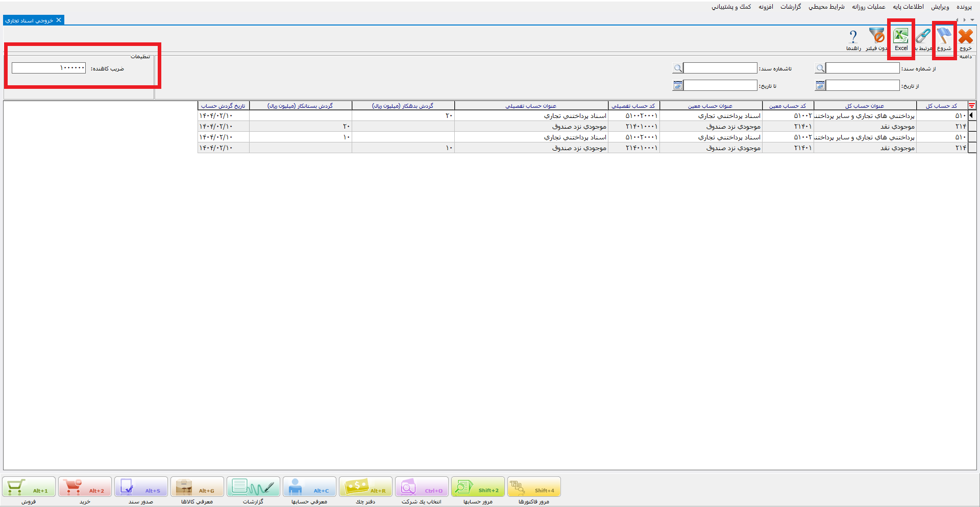The height and width of the screenshot is (507, 980).
Task: Click the orange X exit (خروج) icon
Action: [x=965, y=37]
